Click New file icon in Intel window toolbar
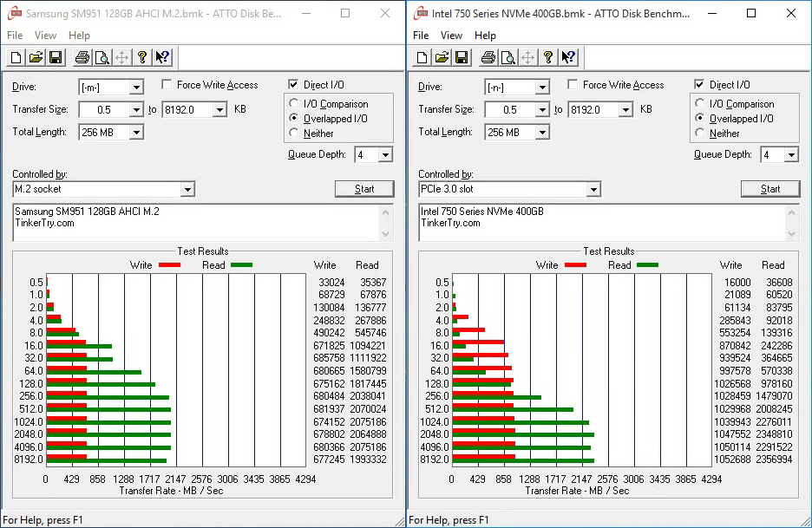The image size is (812, 528). [422, 57]
